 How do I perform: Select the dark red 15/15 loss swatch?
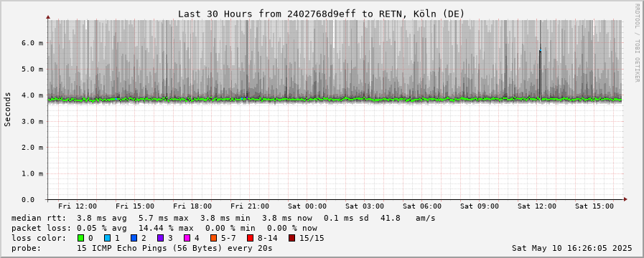click(x=291, y=238)
